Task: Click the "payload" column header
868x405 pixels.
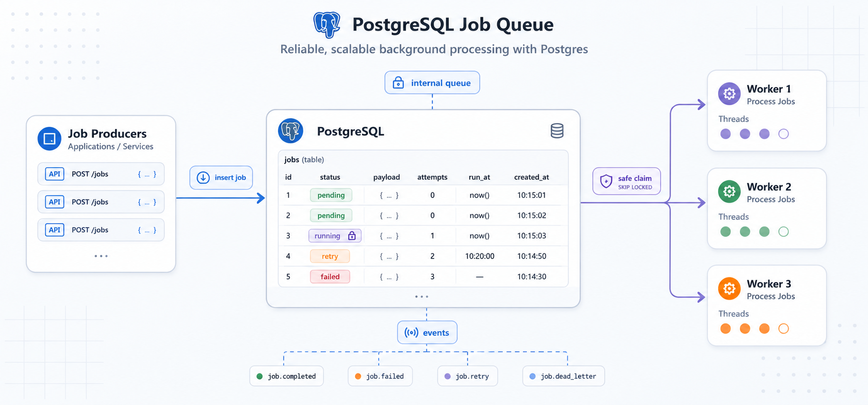Action: [x=387, y=177]
